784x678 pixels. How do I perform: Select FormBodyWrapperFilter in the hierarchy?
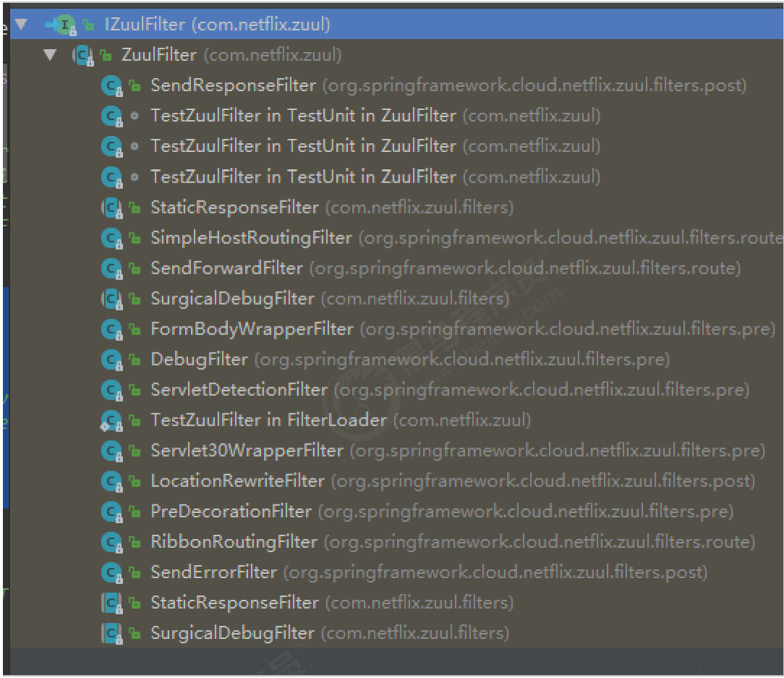point(252,329)
